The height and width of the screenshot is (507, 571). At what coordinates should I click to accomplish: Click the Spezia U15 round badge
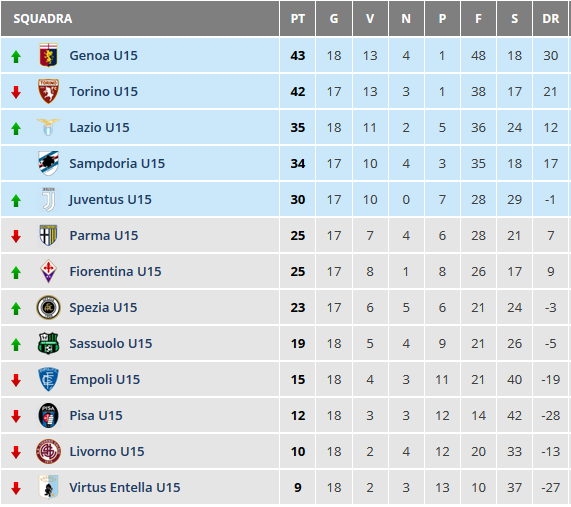(x=48, y=307)
